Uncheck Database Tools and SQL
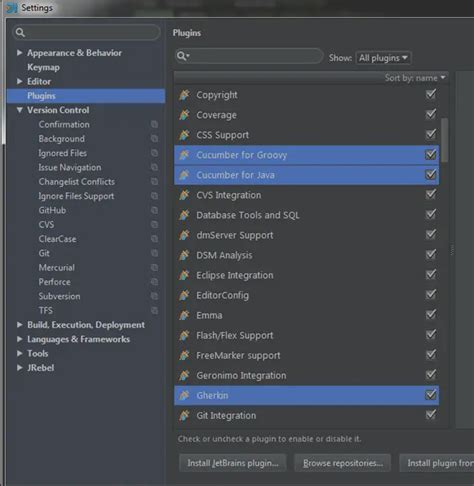This screenshot has height=486, width=474. 431,214
